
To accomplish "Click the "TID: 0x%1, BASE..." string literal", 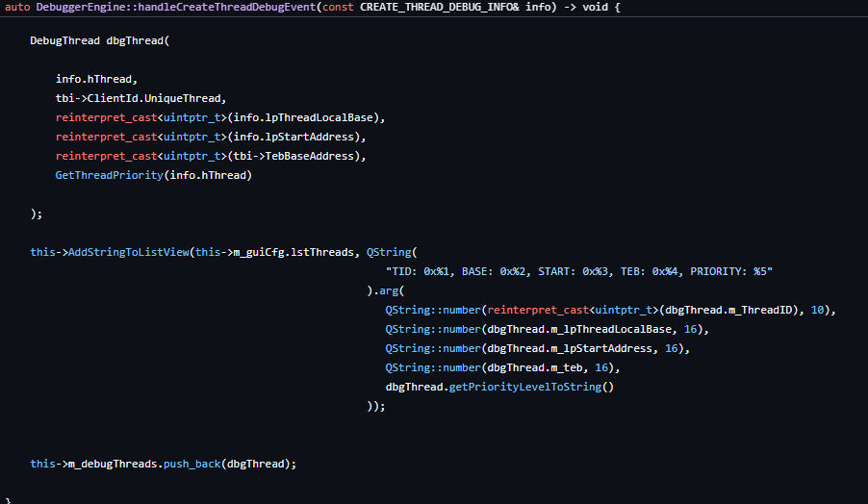I will click(579, 271).
